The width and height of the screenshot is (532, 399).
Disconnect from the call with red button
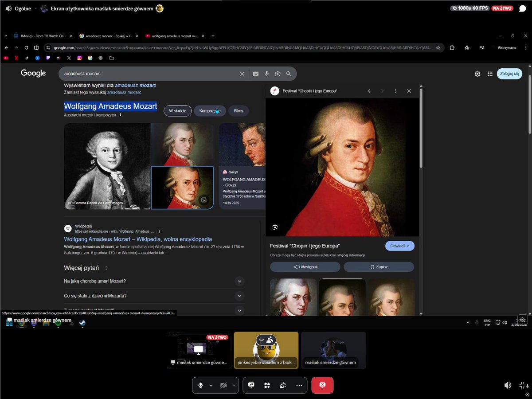click(x=322, y=385)
